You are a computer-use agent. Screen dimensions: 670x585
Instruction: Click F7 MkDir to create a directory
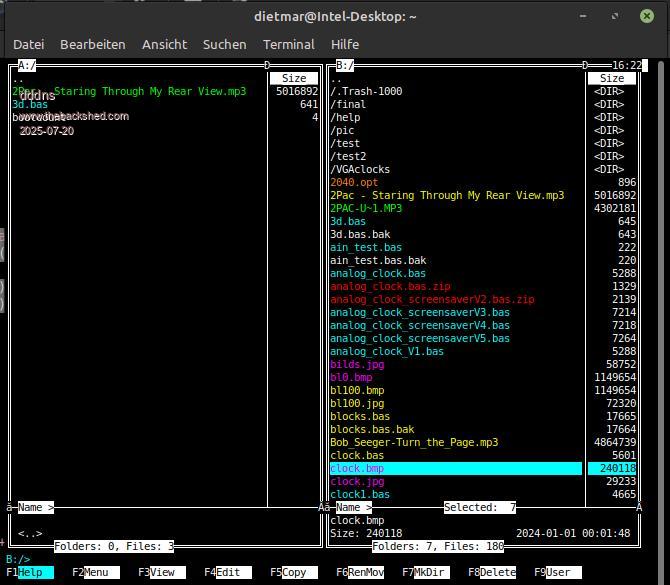426,573
